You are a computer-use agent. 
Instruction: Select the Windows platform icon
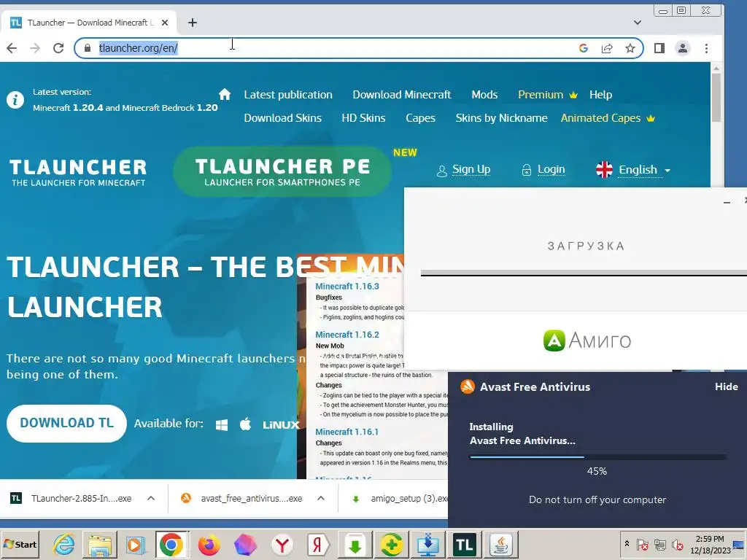(x=222, y=424)
